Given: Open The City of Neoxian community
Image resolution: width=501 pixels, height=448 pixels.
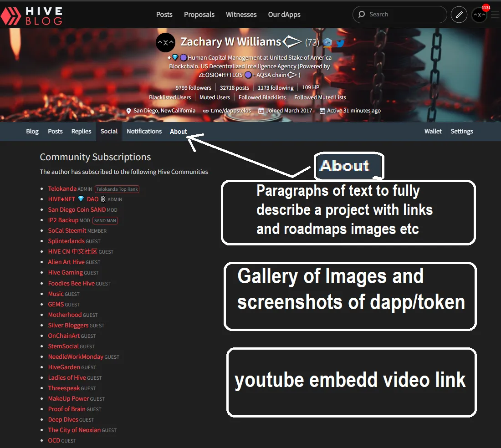Looking at the screenshot, I should pyautogui.click(x=74, y=430).
